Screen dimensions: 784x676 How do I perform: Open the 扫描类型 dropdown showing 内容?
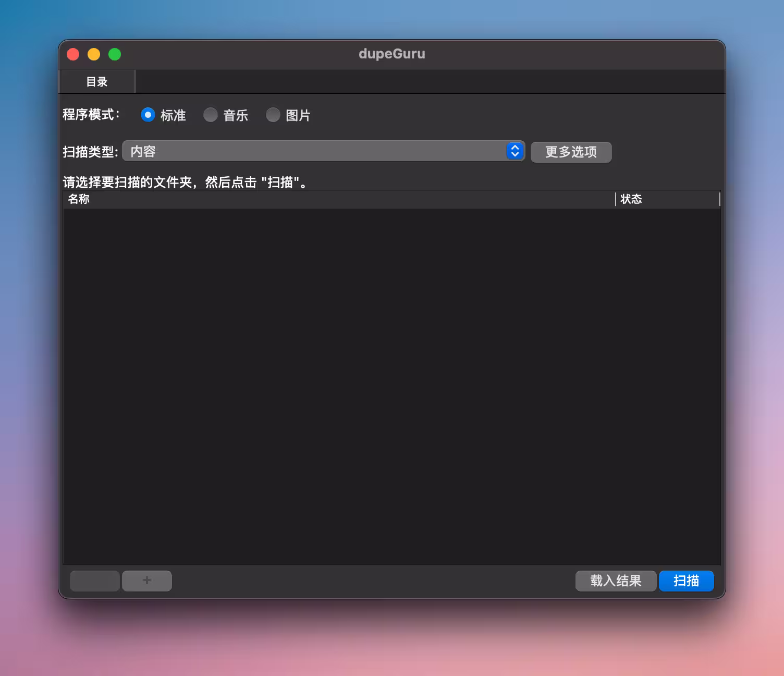(x=324, y=151)
